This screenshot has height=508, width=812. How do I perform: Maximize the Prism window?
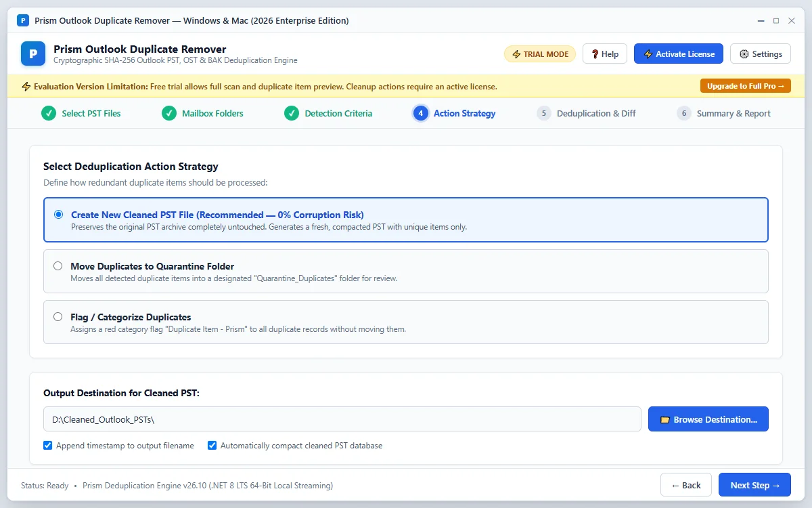coord(776,21)
